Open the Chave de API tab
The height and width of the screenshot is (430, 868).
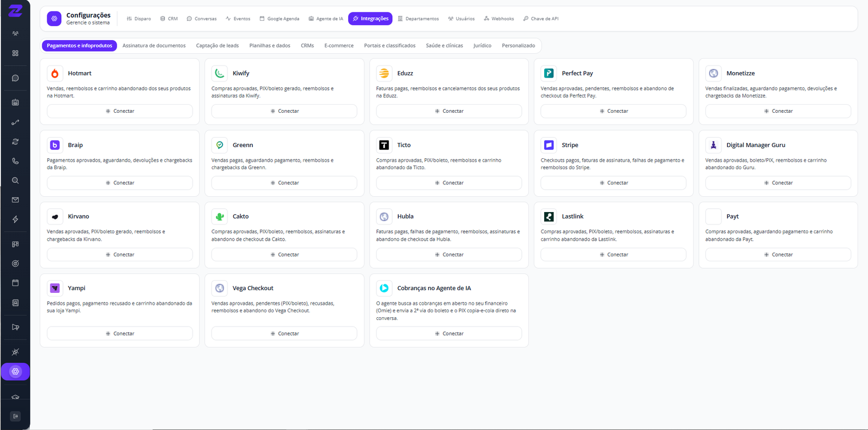541,18
